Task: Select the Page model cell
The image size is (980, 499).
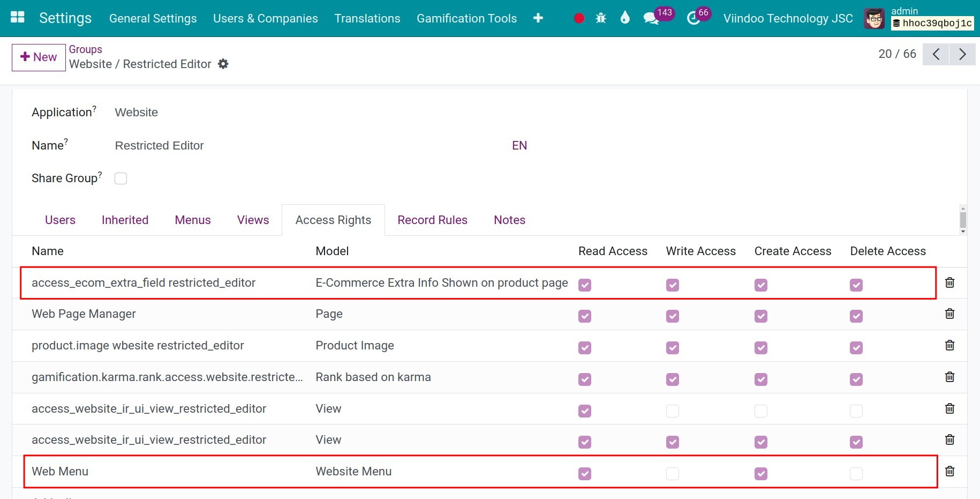Action: (x=329, y=314)
